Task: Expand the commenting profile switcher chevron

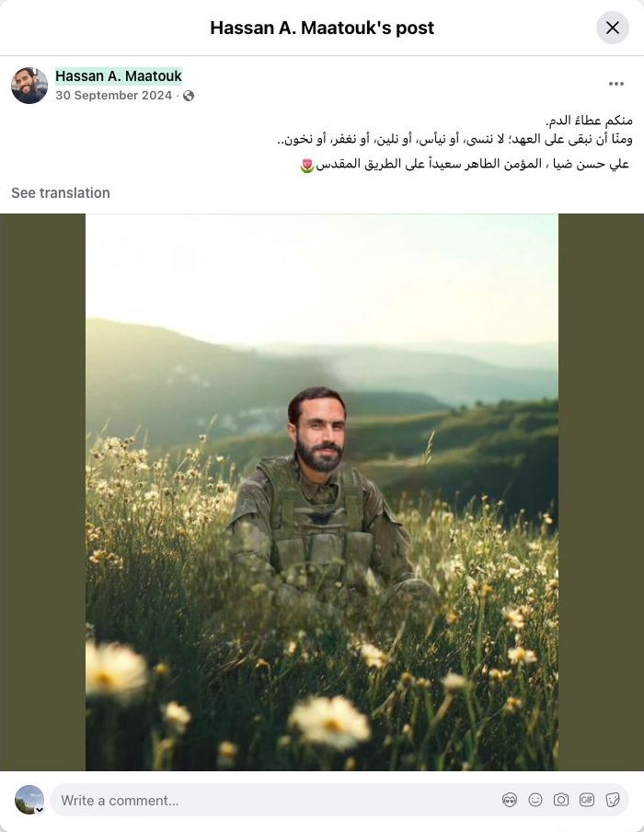Action: (x=40, y=810)
